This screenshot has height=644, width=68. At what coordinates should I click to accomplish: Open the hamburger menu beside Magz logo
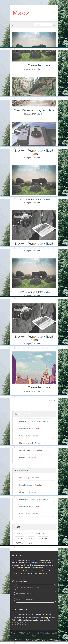point(55,13)
